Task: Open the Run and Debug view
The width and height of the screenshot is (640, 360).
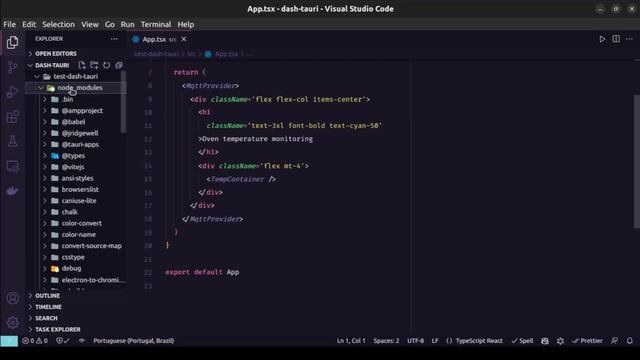Action: point(13,92)
